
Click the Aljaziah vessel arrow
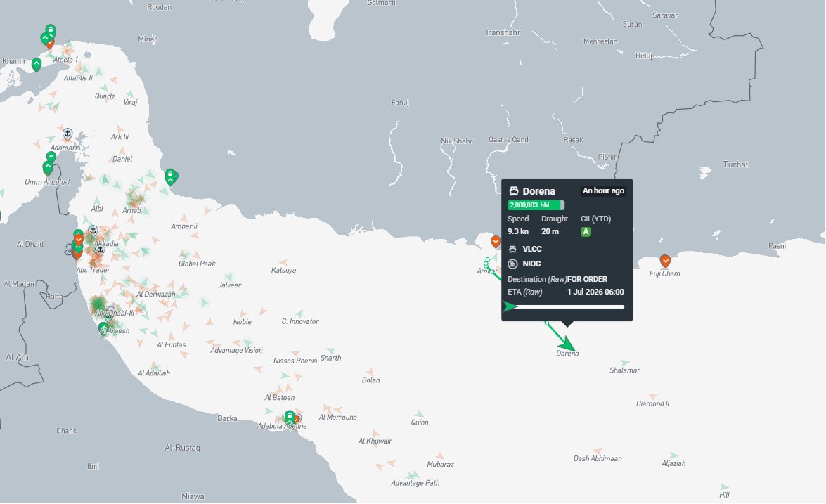point(673,455)
